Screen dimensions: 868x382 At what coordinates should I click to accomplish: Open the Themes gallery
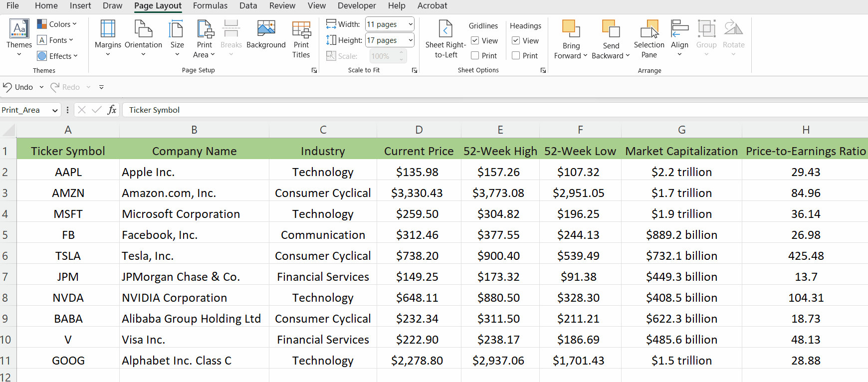coord(19,38)
